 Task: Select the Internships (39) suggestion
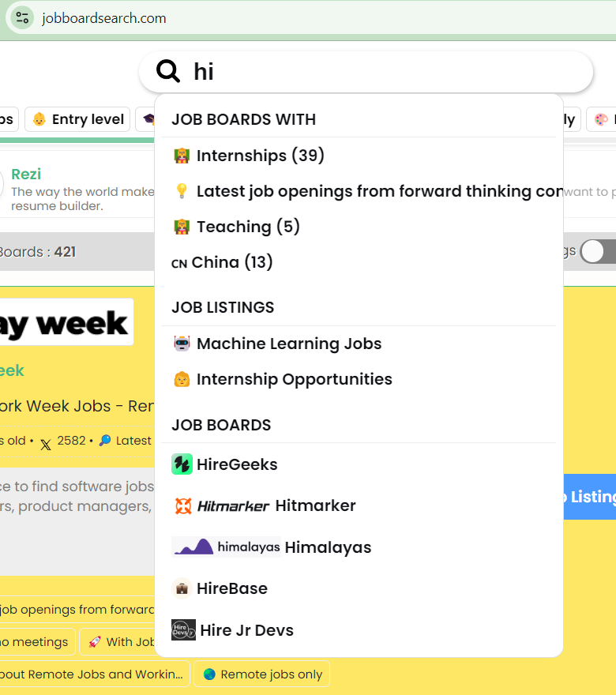point(359,156)
